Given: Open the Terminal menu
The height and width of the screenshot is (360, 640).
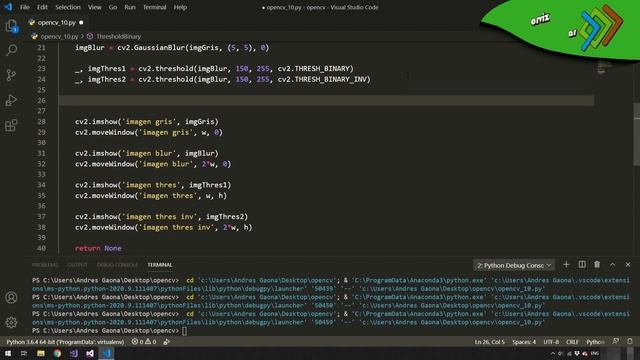Looking at the screenshot, I should tap(155, 7).
